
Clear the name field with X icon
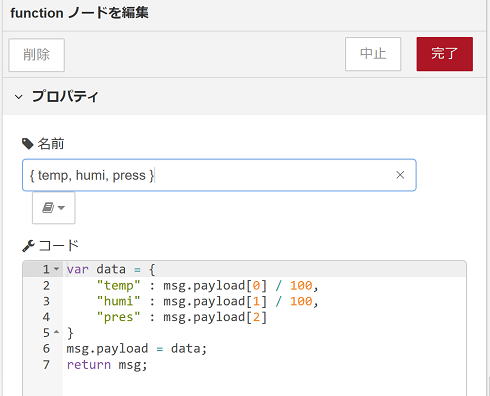(400, 175)
